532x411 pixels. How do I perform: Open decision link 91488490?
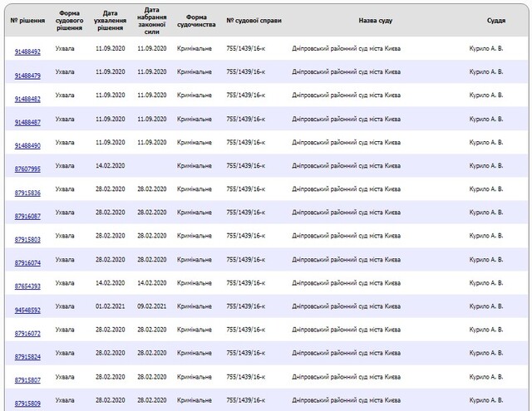(x=27, y=145)
